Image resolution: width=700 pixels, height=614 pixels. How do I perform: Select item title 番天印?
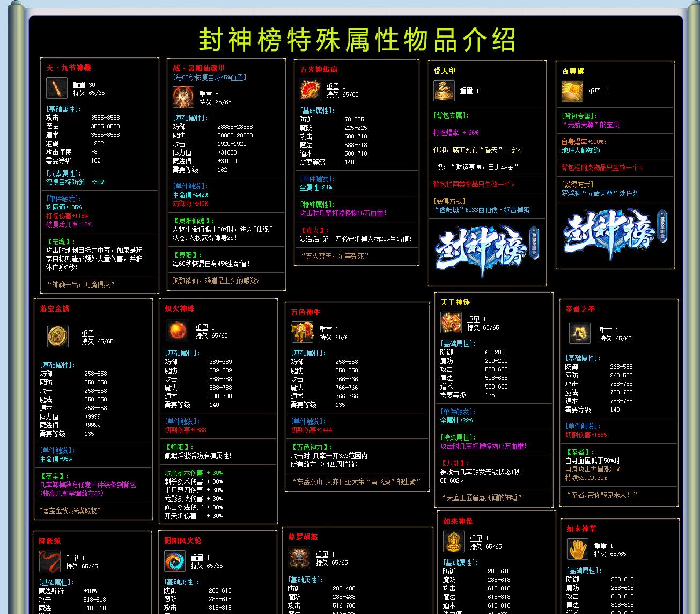pos(445,70)
